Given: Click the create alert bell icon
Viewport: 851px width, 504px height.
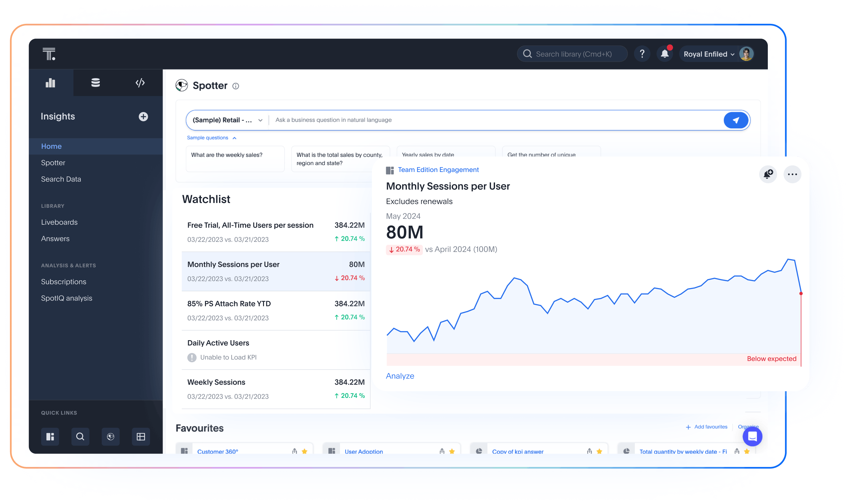Looking at the screenshot, I should [x=768, y=174].
